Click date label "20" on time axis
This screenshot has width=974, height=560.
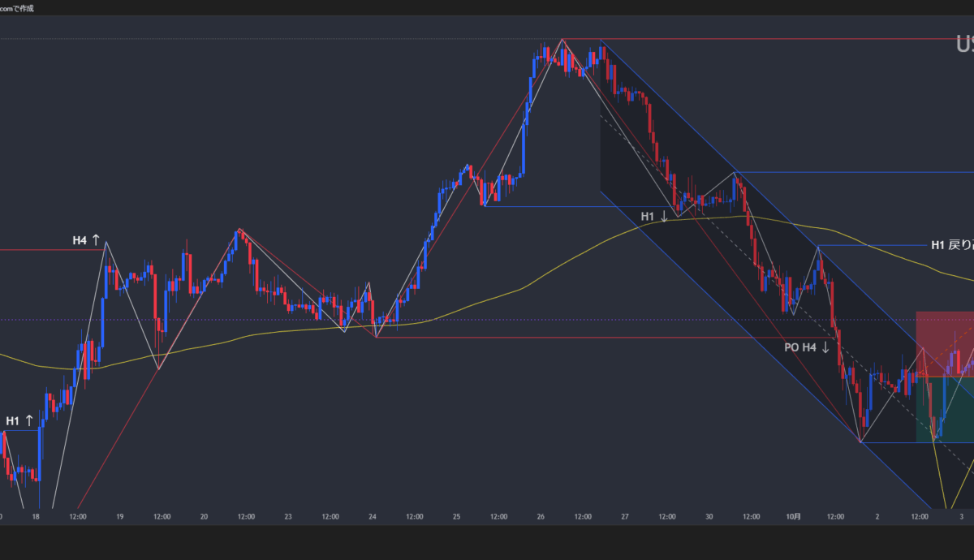point(204,516)
